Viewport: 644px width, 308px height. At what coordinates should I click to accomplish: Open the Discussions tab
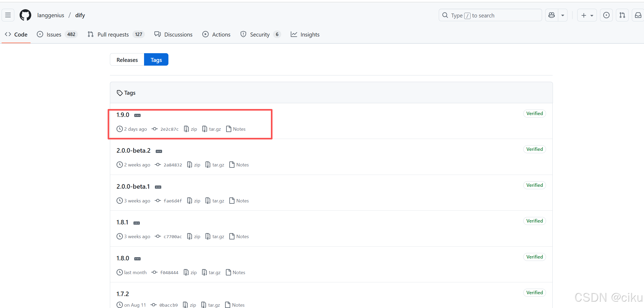click(173, 34)
